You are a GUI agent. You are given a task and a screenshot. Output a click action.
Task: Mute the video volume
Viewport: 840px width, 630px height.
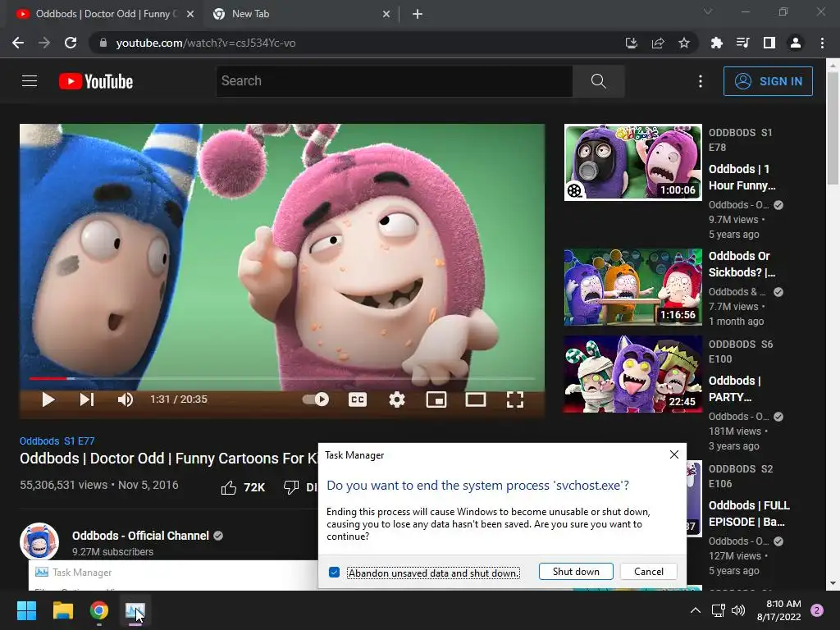tap(125, 399)
